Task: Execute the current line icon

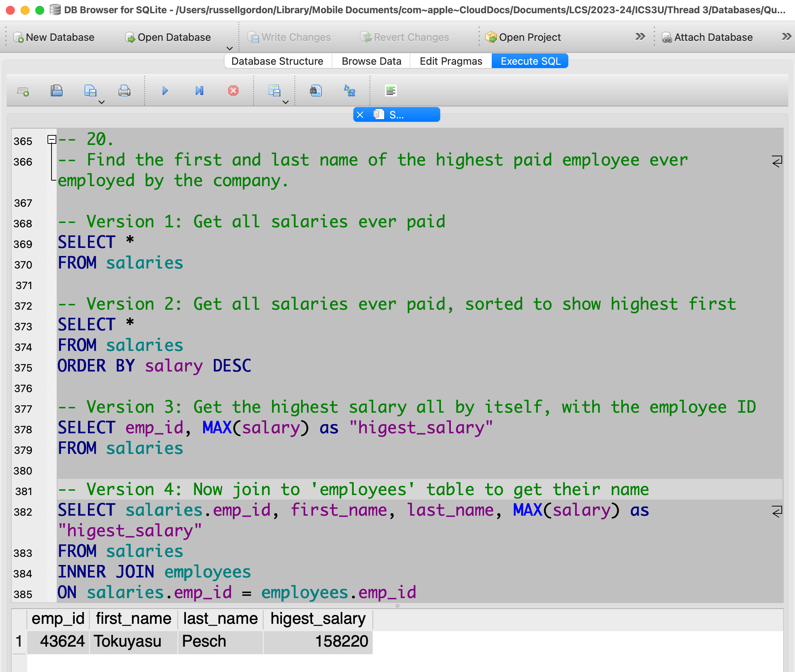Action: tap(199, 90)
